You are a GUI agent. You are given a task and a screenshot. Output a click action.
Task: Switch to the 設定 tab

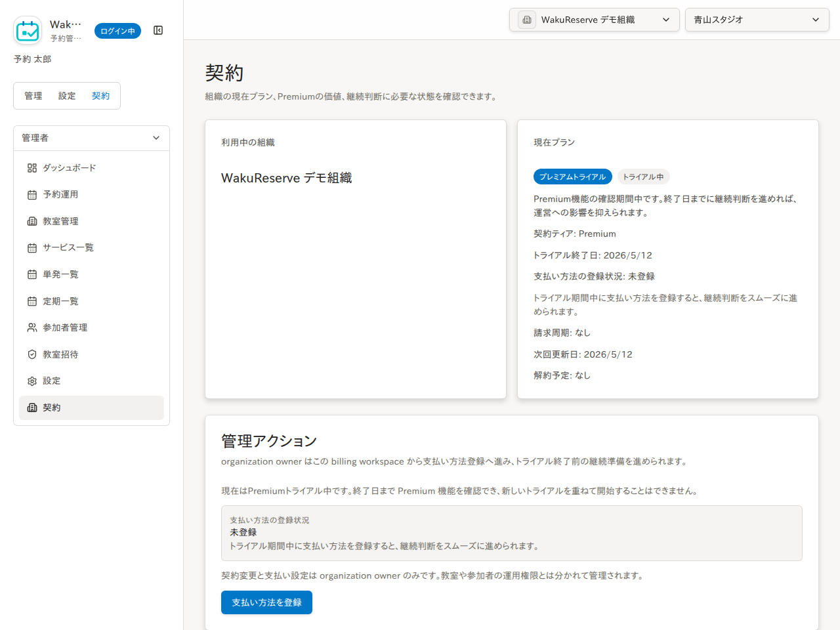coord(67,96)
